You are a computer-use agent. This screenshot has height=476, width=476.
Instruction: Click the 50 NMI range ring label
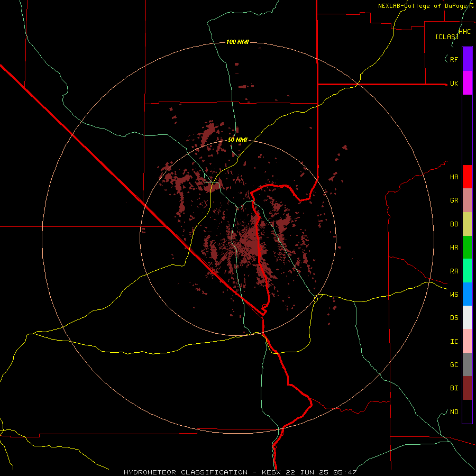(237, 140)
